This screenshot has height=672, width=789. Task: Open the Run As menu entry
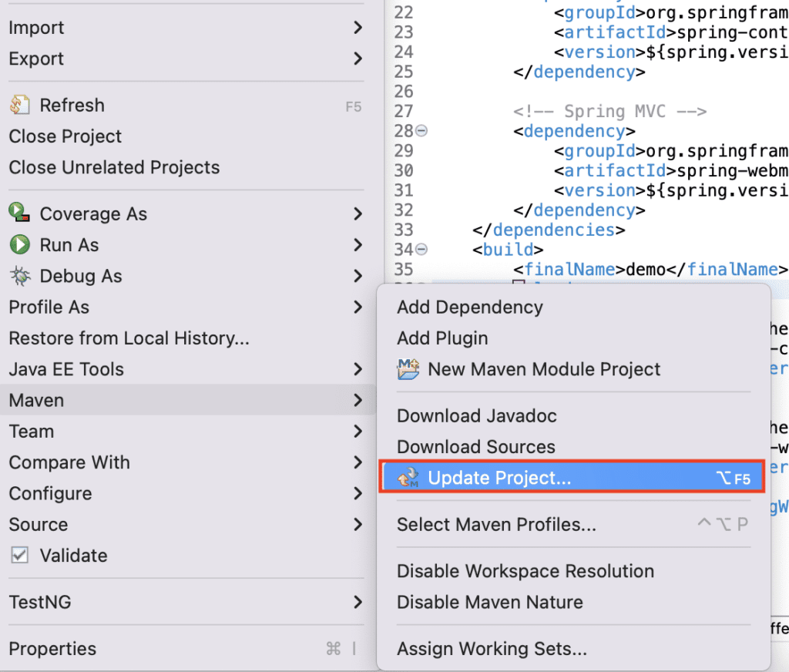pos(186,245)
